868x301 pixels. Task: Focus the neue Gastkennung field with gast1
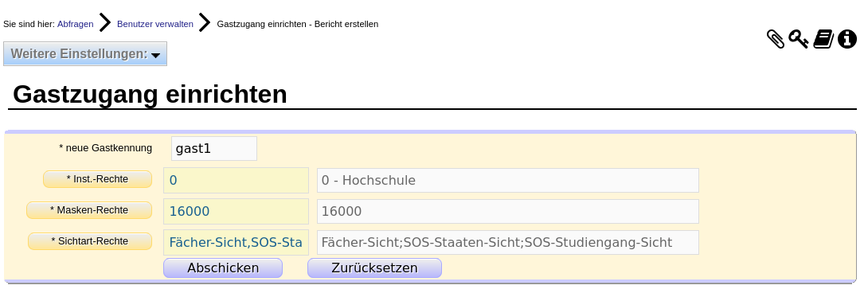click(214, 148)
